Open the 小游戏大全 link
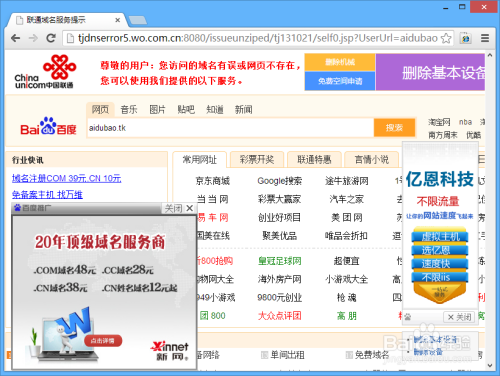 (347, 279)
